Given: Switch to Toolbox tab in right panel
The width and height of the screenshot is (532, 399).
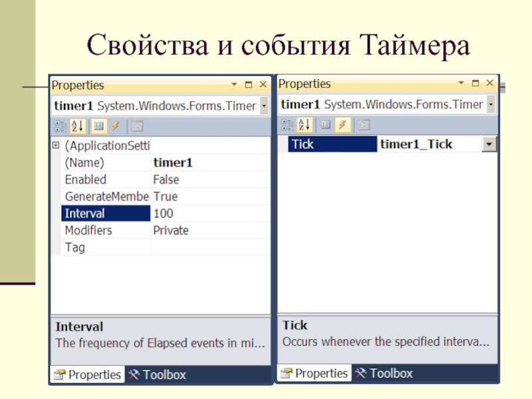Looking at the screenshot, I should point(384,373).
